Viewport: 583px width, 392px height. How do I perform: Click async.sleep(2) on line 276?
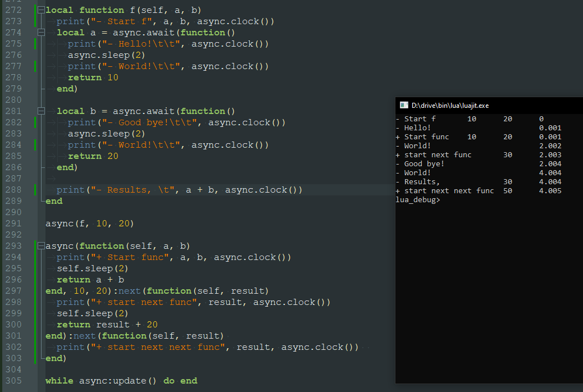[x=106, y=55]
